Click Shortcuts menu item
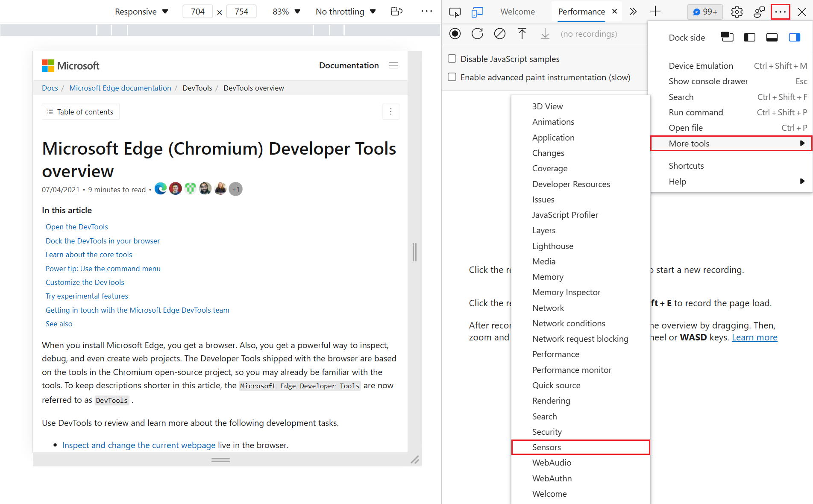This screenshot has width=813, height=504. (x=731, y=166)
